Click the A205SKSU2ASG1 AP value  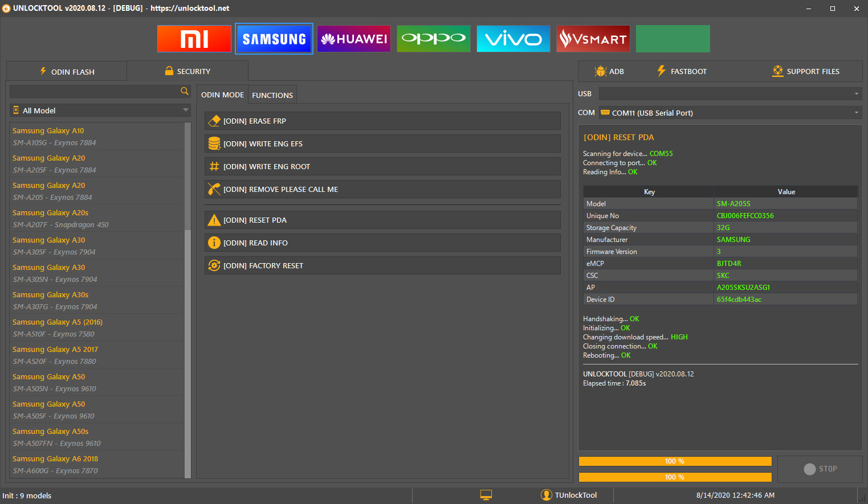coord(743,288)
